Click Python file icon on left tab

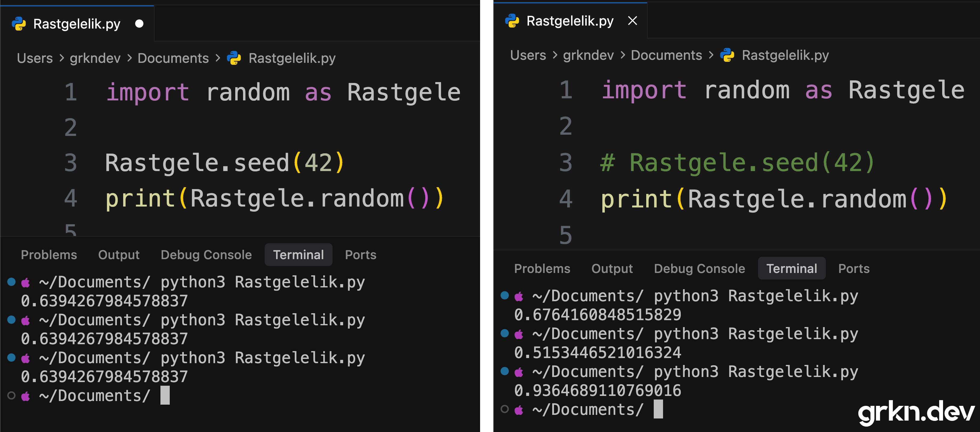tap(19, 23)
